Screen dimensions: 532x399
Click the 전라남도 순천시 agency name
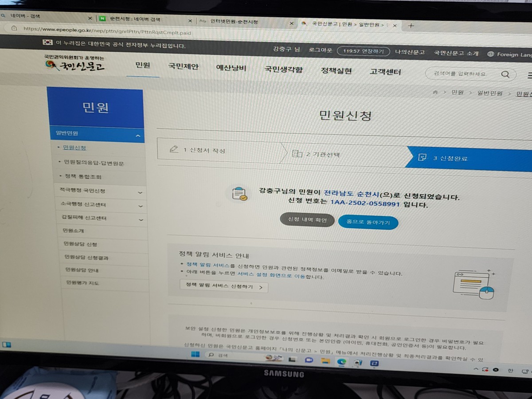click(x=352, y=195)
